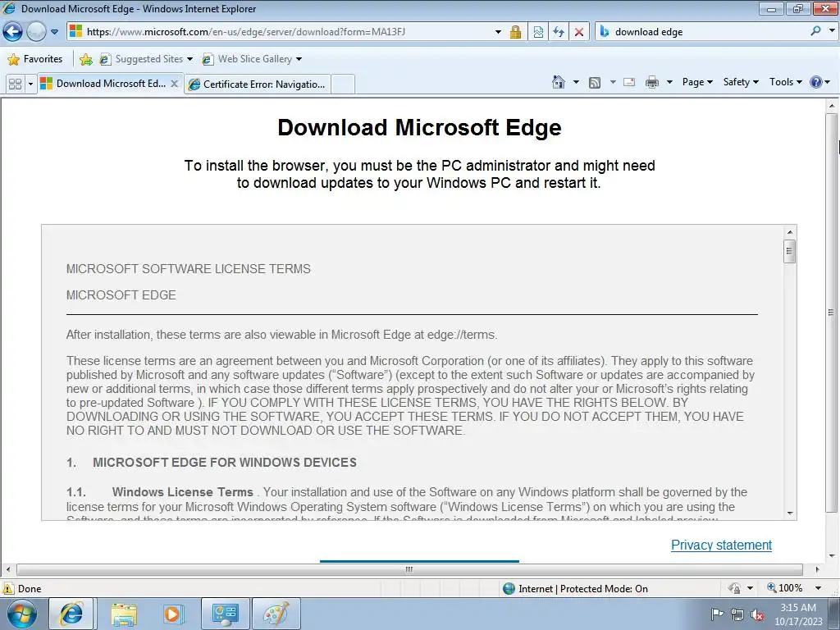Open Suggested Sites in favorites bar
This screenshot has width=840, height=630.
coord(146,59)
